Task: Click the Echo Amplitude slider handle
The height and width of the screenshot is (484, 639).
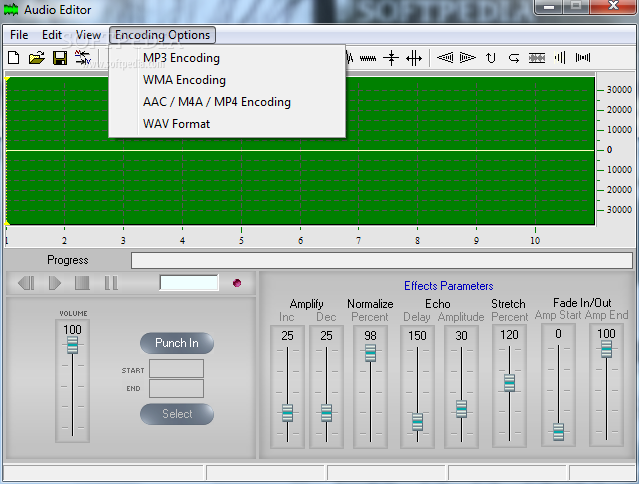Action: point(461,409)
